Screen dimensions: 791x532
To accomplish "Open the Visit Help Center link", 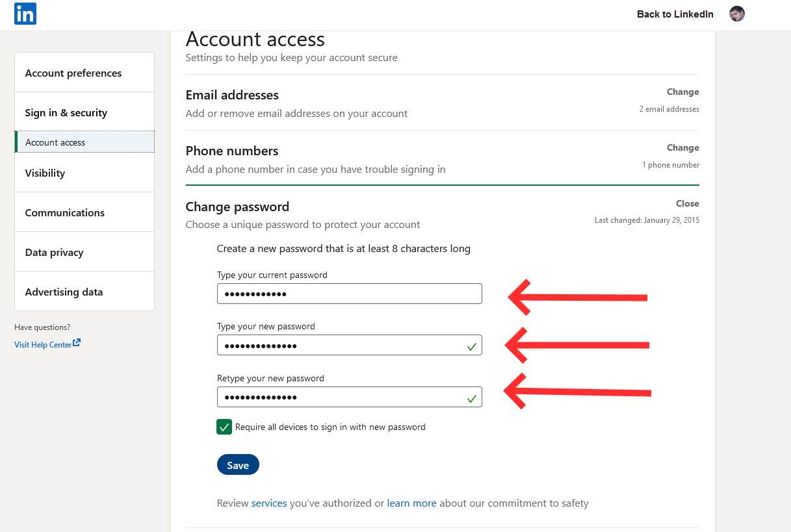I will pos(43,345).
